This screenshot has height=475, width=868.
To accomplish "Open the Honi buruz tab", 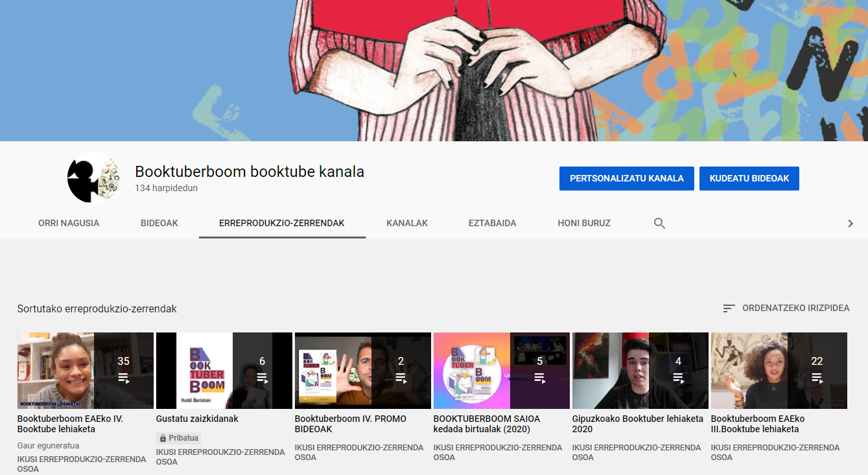I will tap(584, 223).
